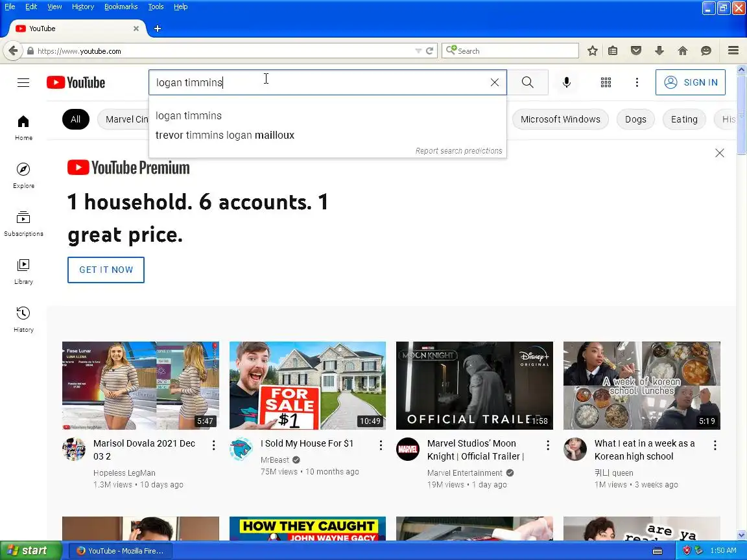
Task: Open Hopeless LegMan channel link
Action: (x=124, y=473)
